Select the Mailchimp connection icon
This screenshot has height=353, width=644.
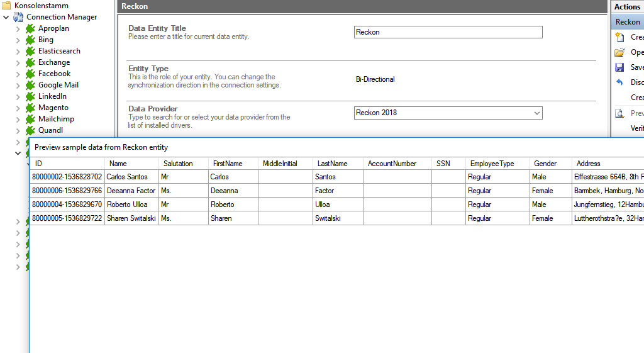[30, 119]
